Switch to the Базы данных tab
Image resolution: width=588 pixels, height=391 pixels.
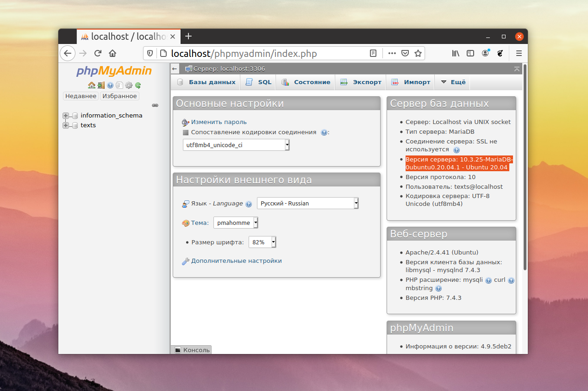[x=207, y=82]
